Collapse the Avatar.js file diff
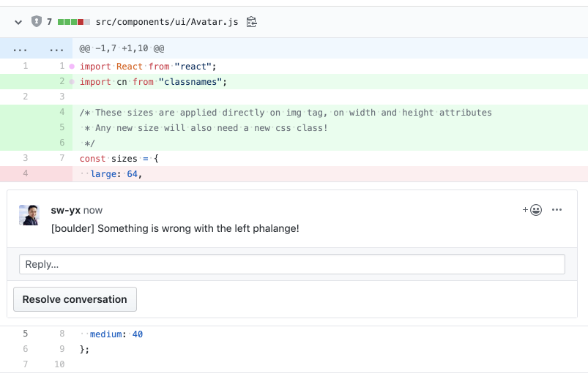The image size is (588, 379). pos(18,22)
